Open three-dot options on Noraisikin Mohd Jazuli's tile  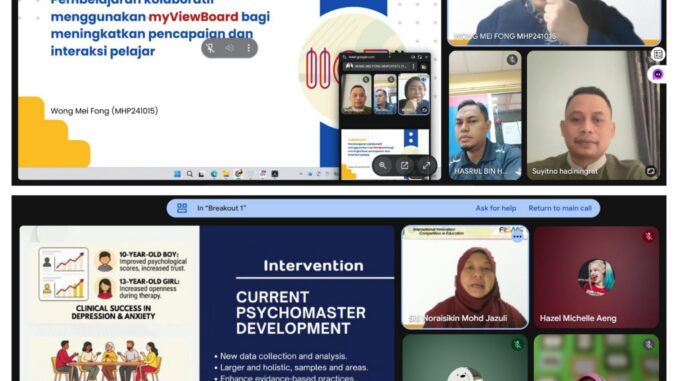point(517,237)
